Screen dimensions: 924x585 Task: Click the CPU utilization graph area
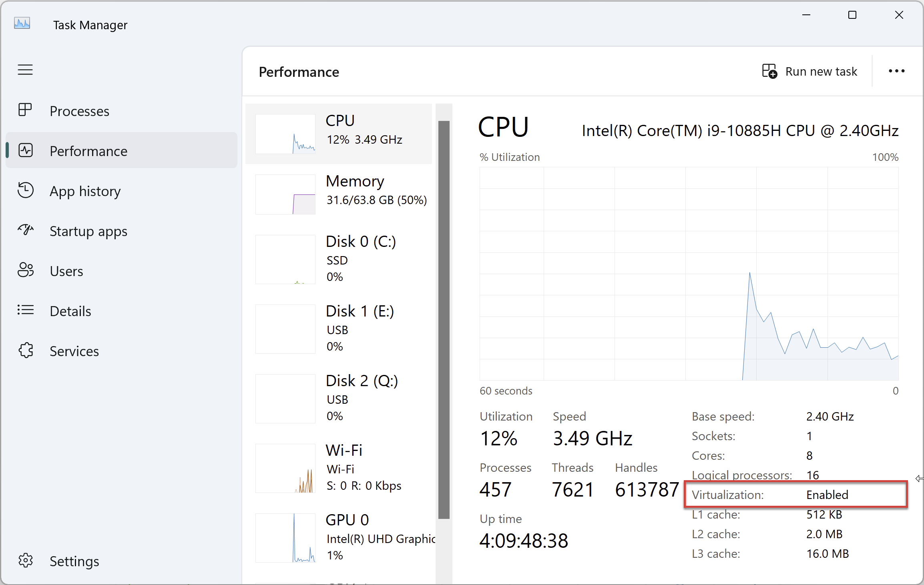click(689, 274)
